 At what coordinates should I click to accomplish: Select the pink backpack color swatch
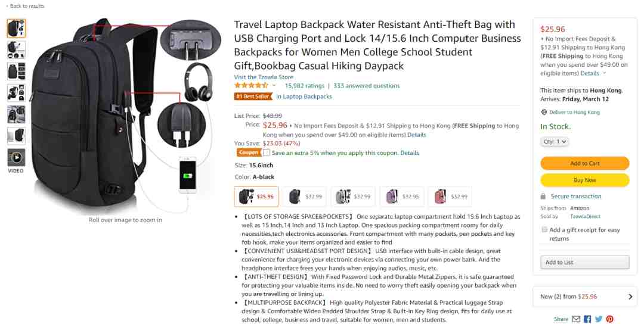pos(450,197)
